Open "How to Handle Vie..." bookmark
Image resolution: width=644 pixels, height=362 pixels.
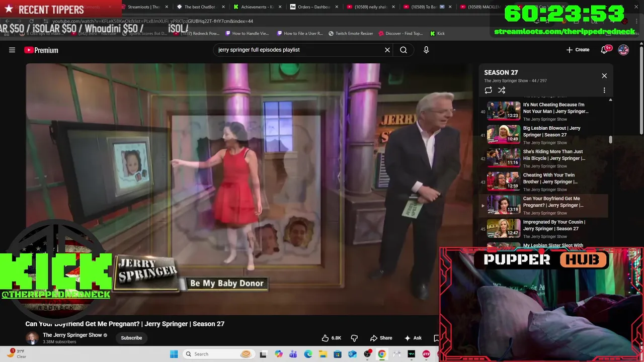tap(248, 33)
